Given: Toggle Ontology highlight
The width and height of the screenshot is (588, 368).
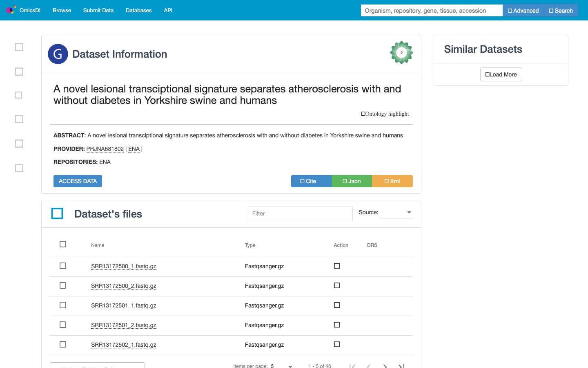Looking at the screenshot, I should 385,114.
